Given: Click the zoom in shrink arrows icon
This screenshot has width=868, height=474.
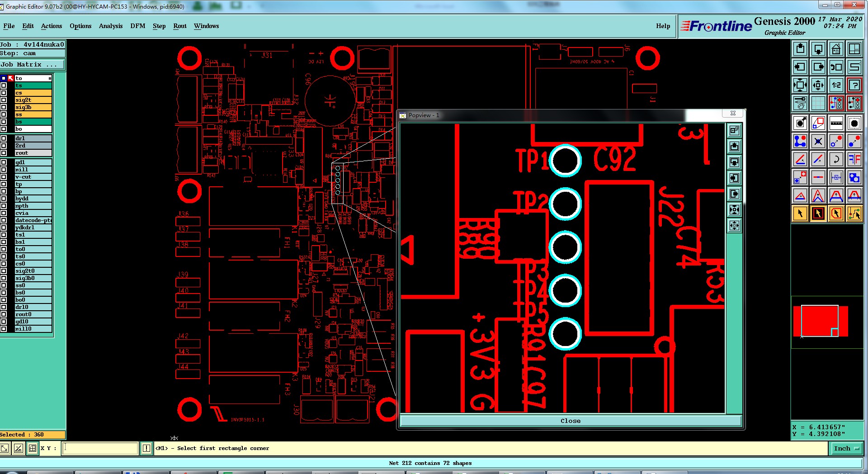Looking at the screenshot, I should pos(818,85).
